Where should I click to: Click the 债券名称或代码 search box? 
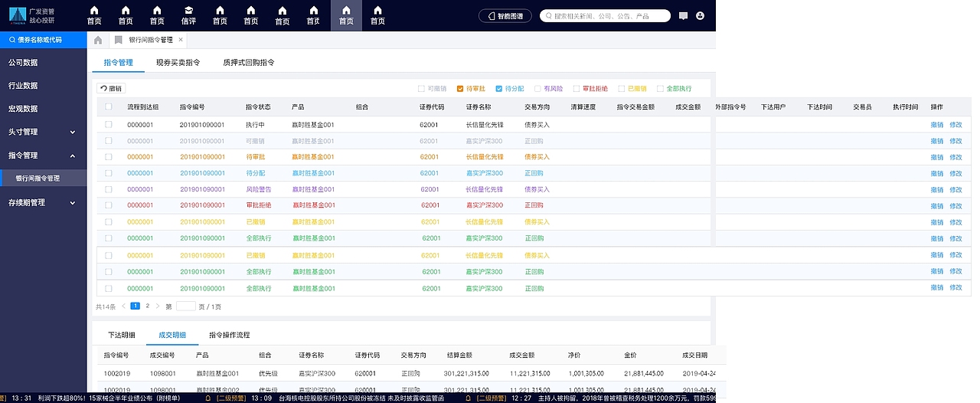[x=43, y=39]
